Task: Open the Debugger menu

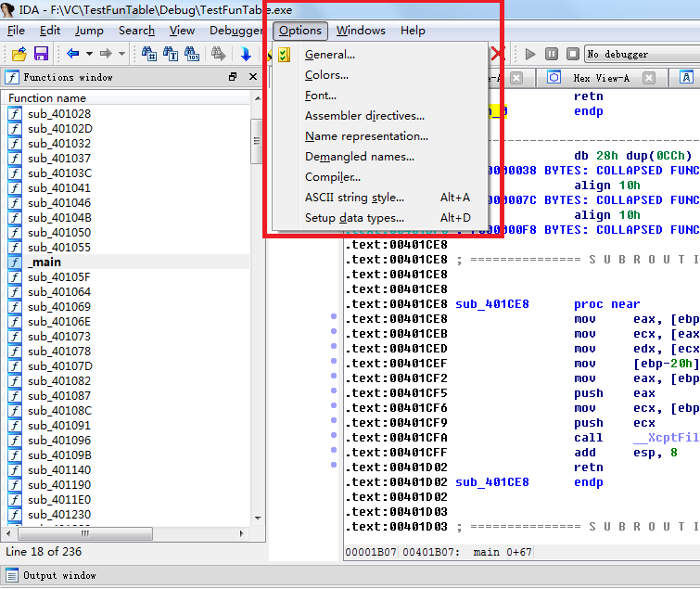Action: pos(236,31)
